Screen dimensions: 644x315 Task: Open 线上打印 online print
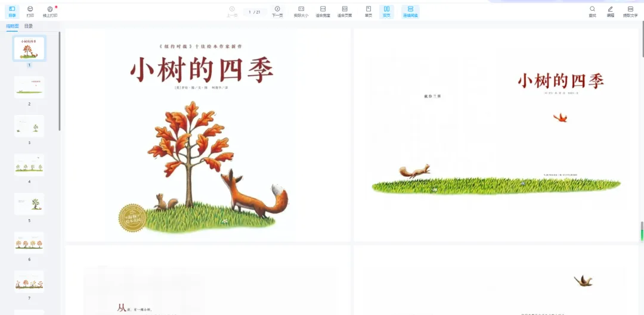tap(50, 11)
